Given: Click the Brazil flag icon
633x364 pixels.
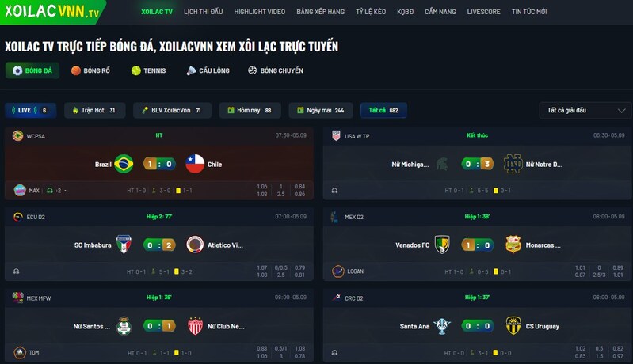Looking at the screenshot, I should pos(124,164).
